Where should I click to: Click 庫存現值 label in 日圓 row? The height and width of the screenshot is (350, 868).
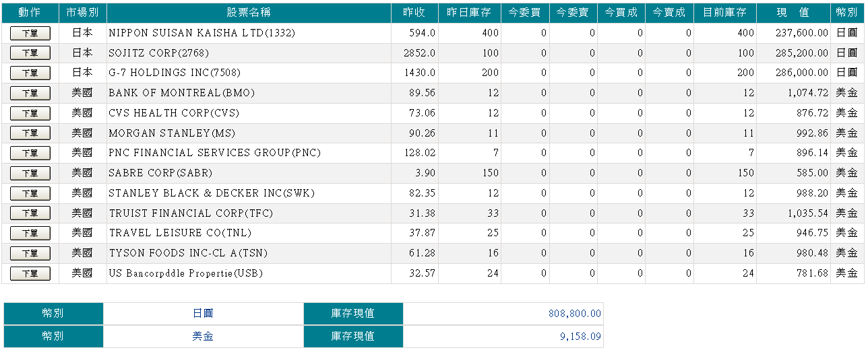click(x=353, y=314)
